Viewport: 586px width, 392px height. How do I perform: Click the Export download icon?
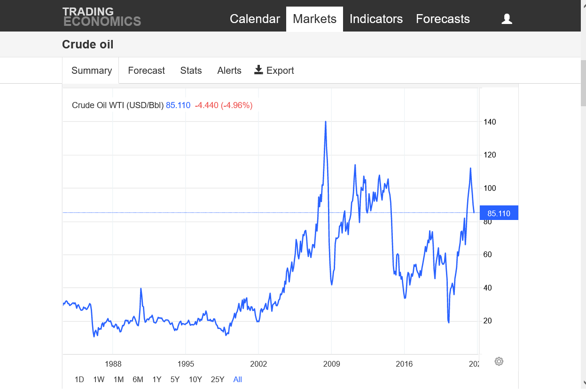tap(258, 70)
